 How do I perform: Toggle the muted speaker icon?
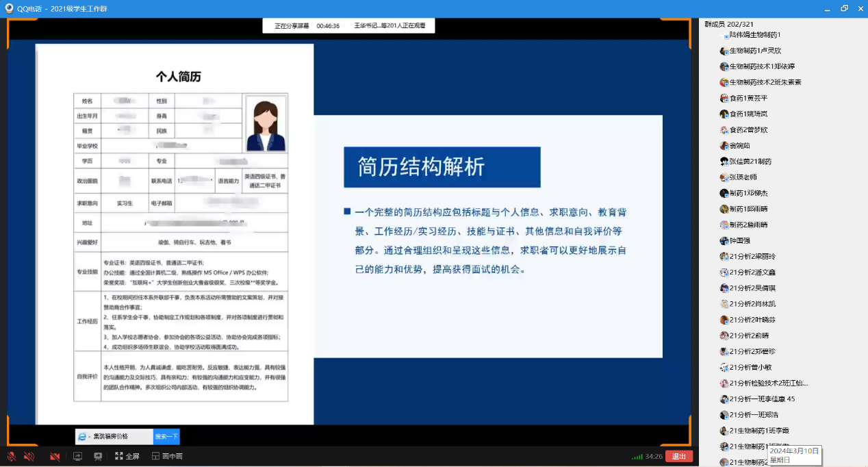29,456
